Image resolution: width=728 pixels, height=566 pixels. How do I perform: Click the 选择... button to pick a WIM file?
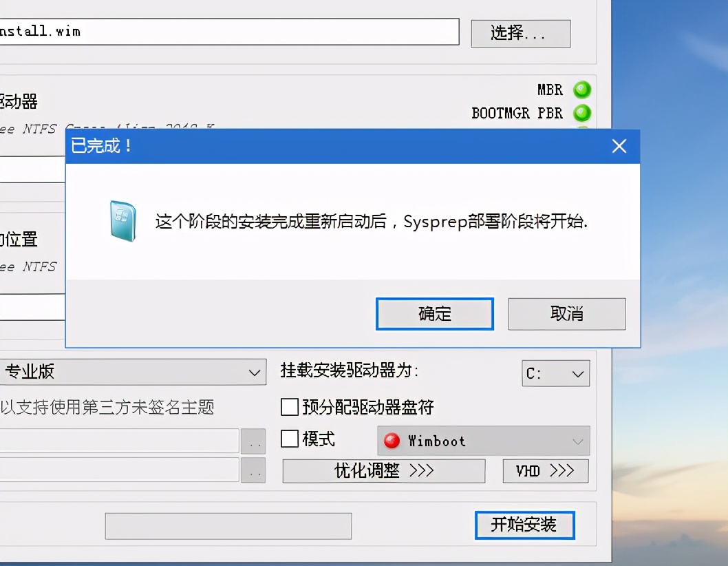pyautogui.click(x=520, y=33)
